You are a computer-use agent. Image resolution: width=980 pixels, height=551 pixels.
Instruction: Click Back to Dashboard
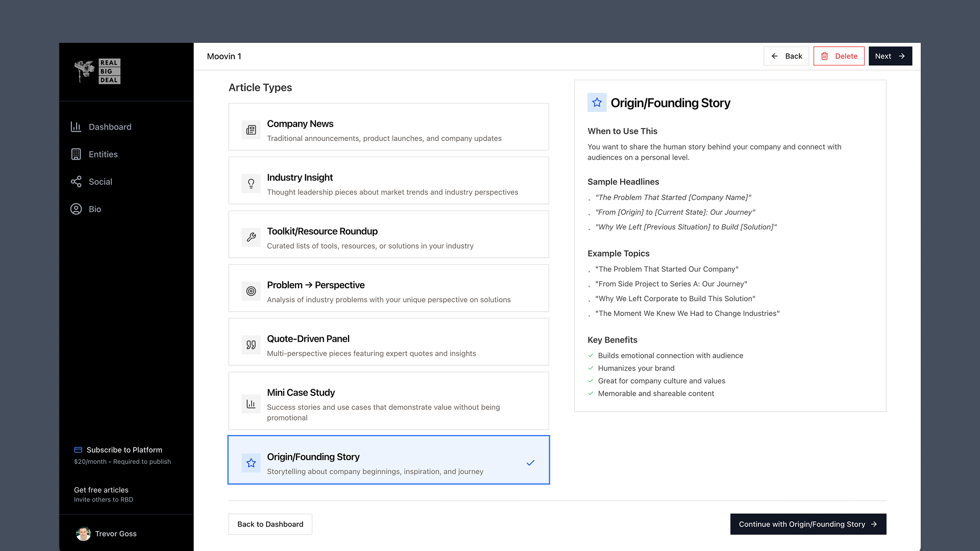coord(270,524)
